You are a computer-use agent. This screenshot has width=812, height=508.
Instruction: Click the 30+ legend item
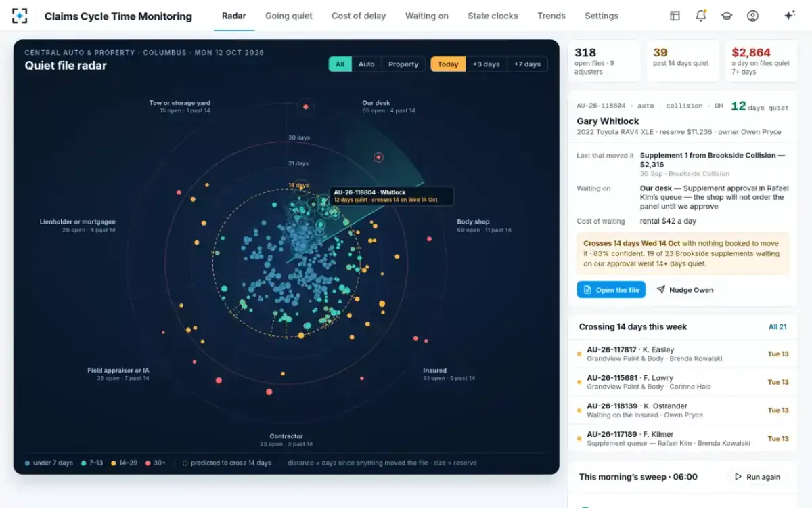click(x=156, y=463)
